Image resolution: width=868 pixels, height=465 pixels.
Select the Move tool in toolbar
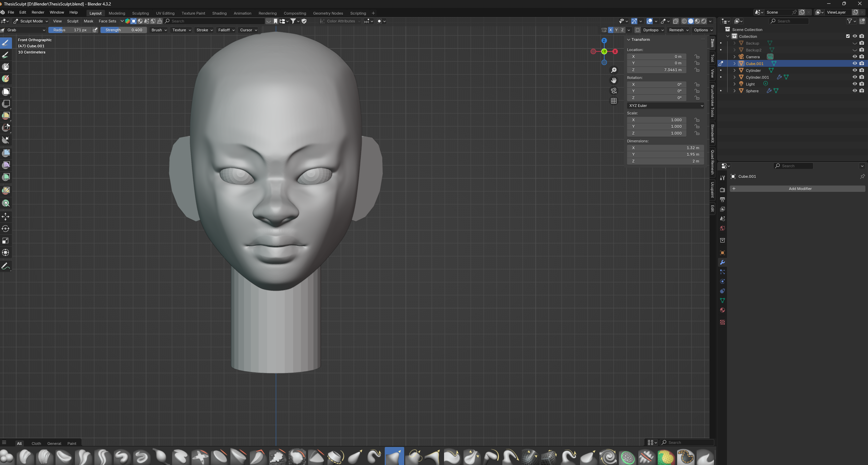coord(6,217)
